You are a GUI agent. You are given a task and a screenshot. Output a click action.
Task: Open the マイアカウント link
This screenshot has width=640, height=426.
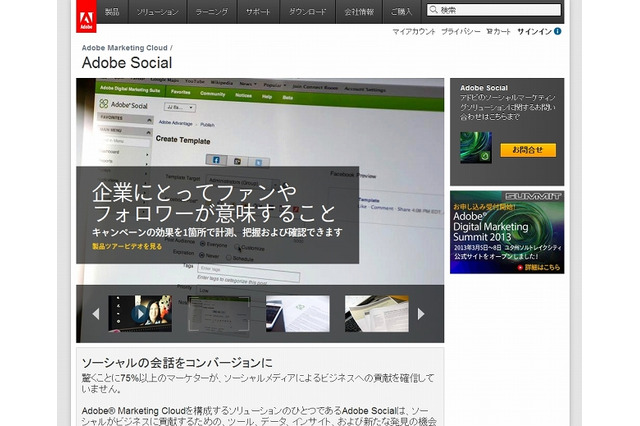click(413, 31)
